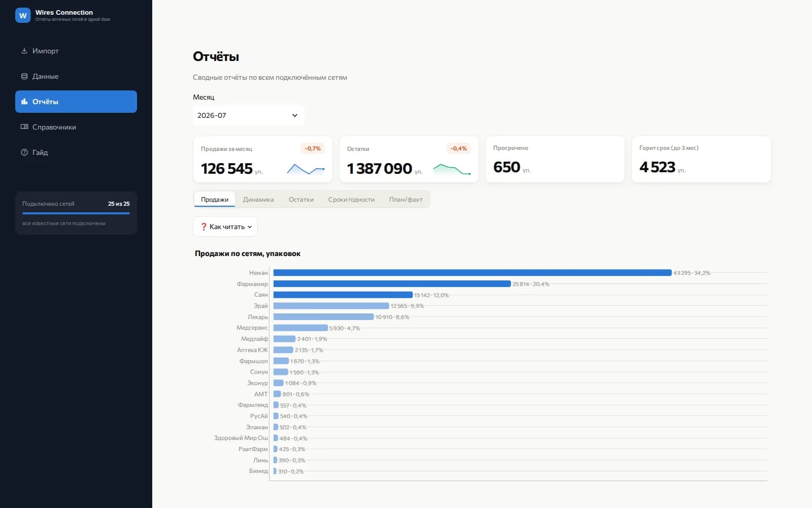Viewport: 812px width, 508px height.
Task: Click the Подключено сетей progress bar
Action: pyautogui.click(x=76, y=213)
